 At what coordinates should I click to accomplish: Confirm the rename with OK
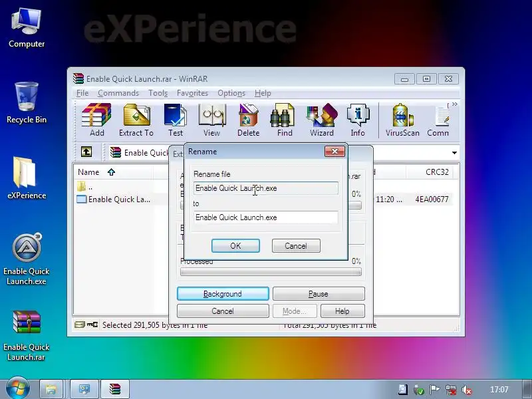235,245
